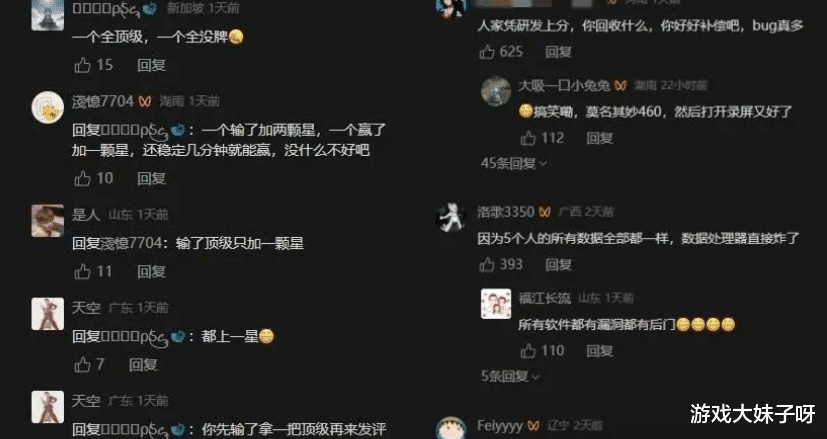Screen dimensions: 827x439
Task: Open 天空's avatar above the 都上一星 reply
Action: coord(47,314)
